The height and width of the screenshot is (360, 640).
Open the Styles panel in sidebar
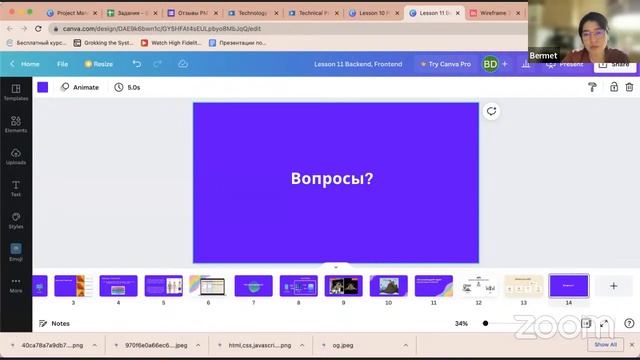coord(16,220)
